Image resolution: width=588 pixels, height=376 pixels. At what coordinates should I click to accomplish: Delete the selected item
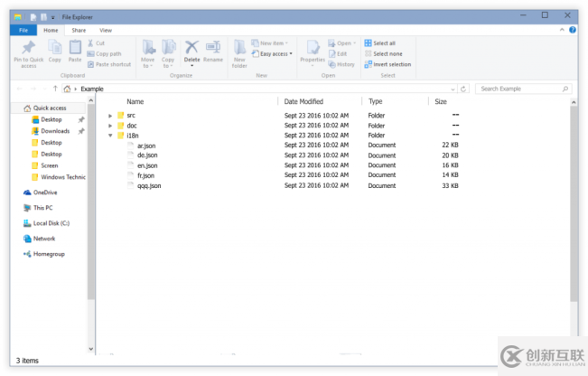pos(191,51)
